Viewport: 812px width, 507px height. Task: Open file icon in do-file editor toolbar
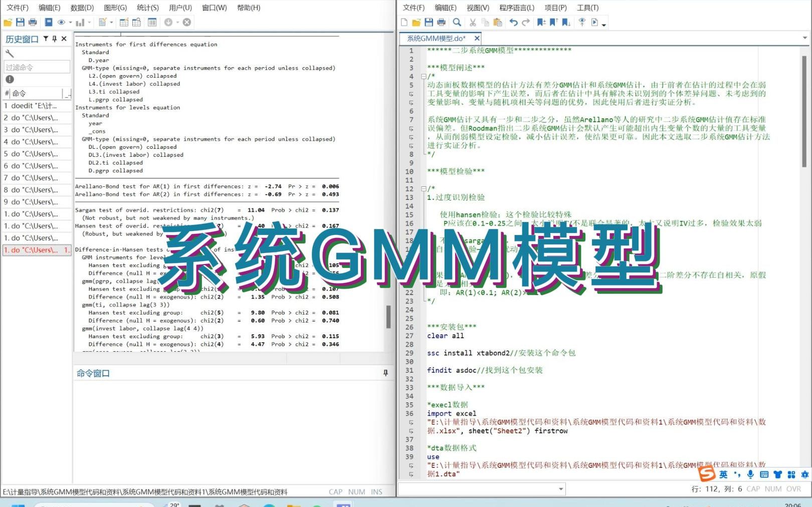click(416, 22)
